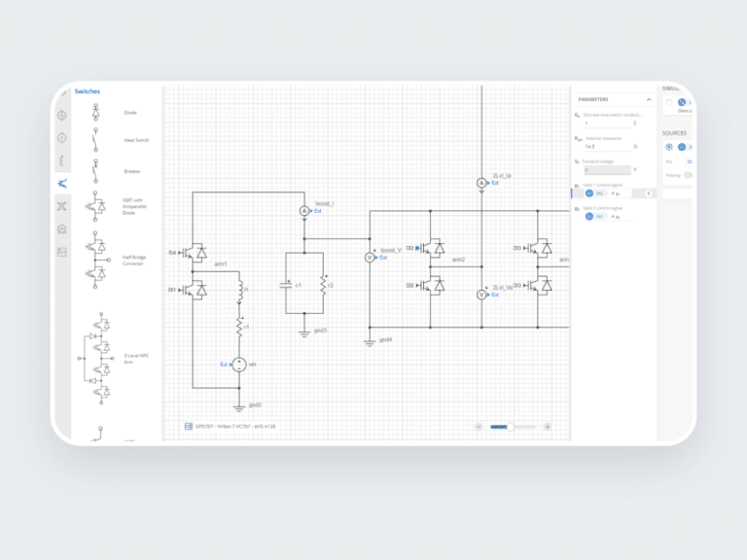Select lower IGBT of arm2

(432, 285)
